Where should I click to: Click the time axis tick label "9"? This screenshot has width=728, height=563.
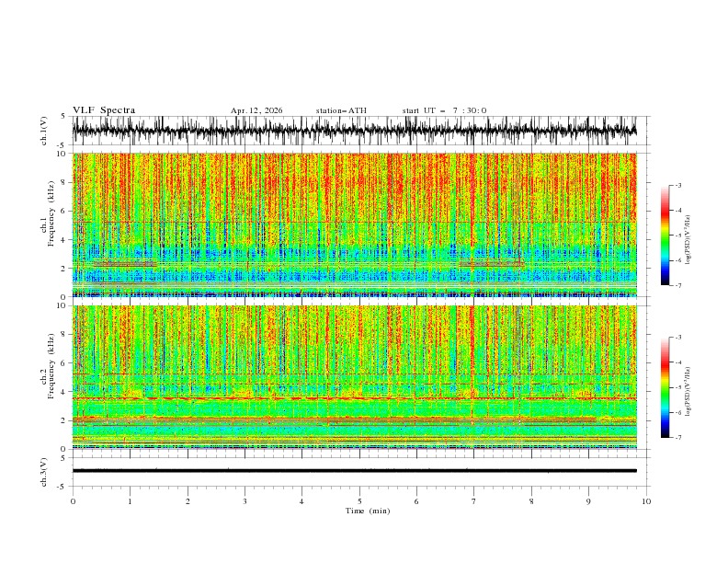tap(588, 501)
